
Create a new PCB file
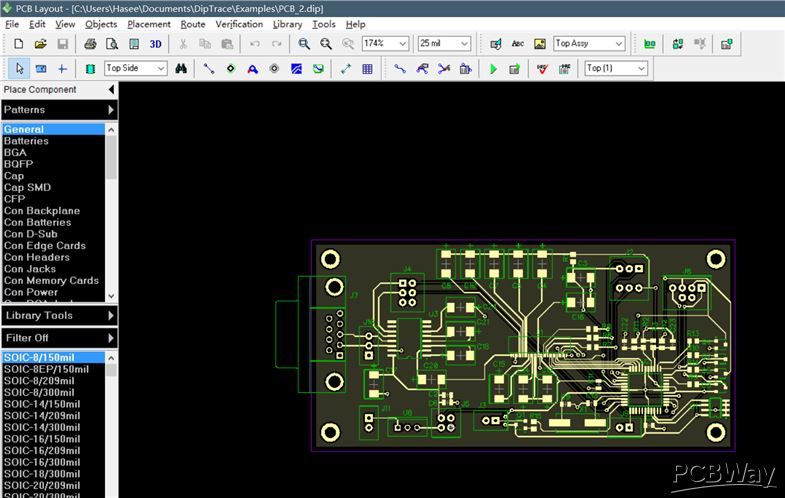tap(19, 44)
